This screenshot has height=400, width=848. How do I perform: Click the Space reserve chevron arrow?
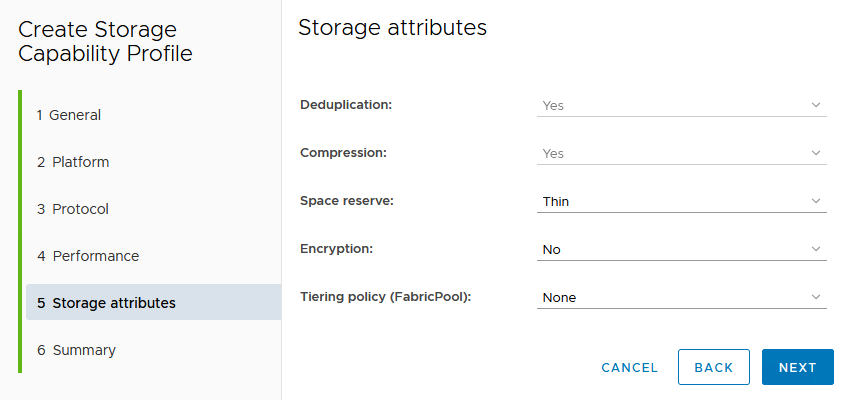point(815,201)
